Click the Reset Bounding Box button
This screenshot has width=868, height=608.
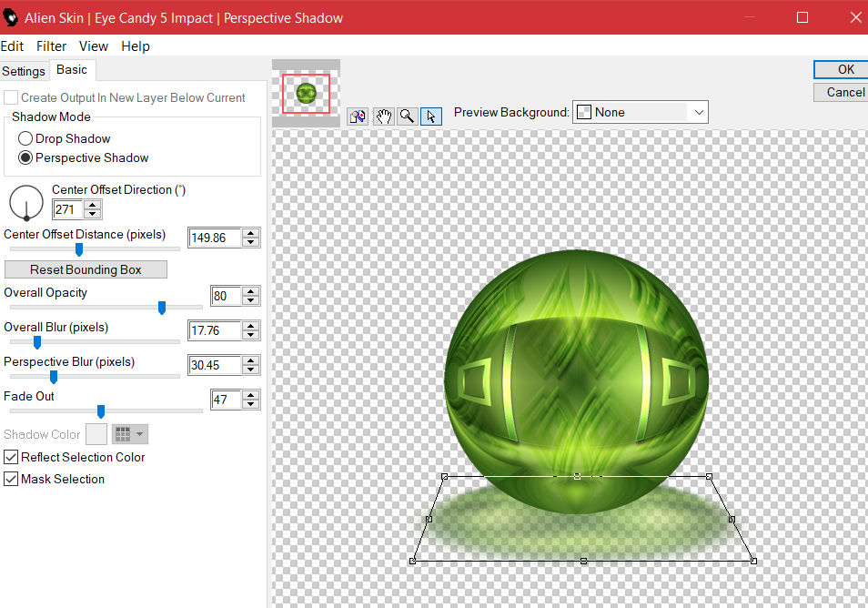pos(86,269)
